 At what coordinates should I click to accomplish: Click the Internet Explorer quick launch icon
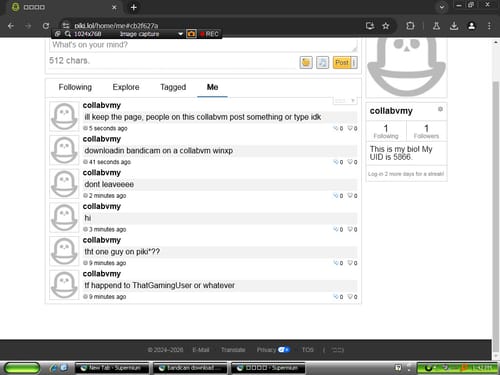[x=53, y=368]
